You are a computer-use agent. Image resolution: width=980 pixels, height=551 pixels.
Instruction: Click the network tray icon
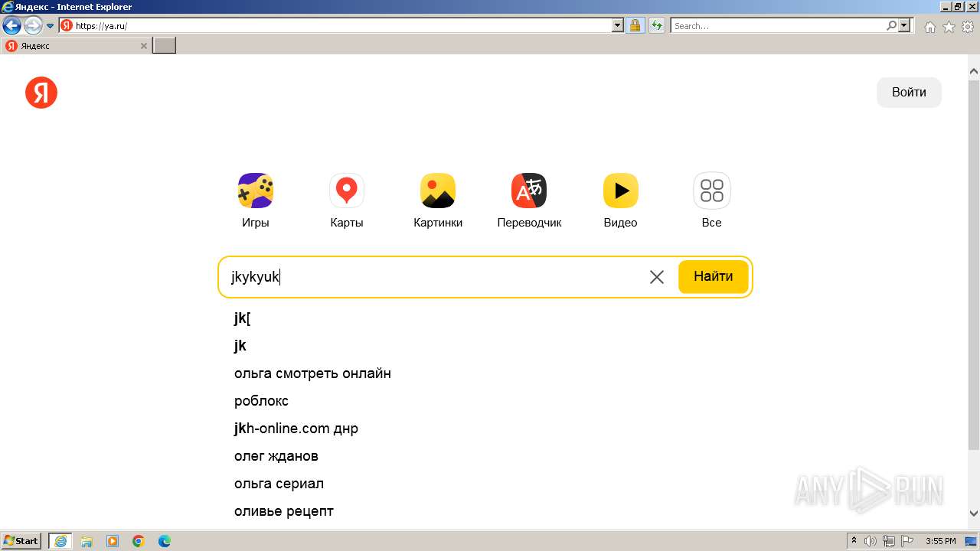[889, 541]
